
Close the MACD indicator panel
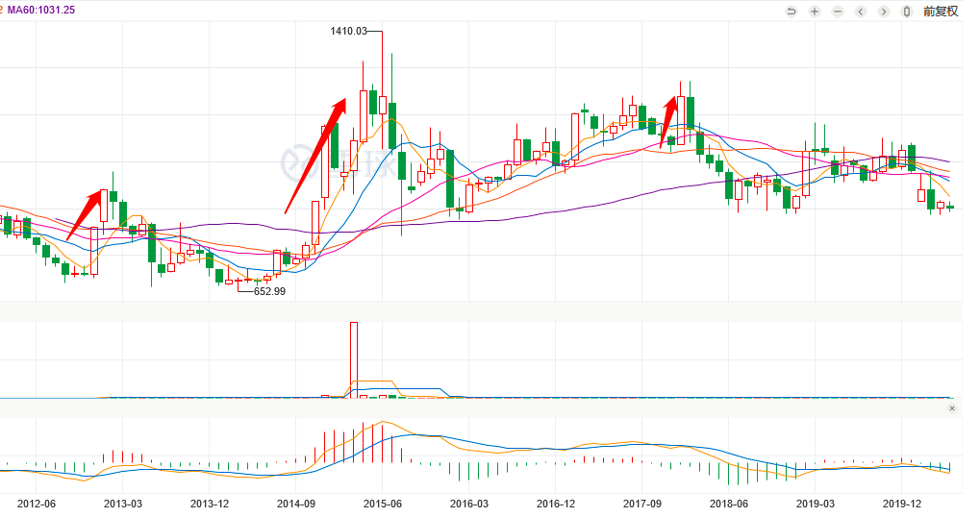pos(952,408)
